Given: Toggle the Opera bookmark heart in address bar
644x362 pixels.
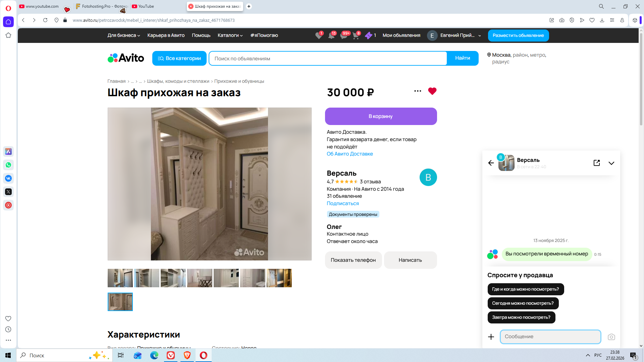Looking at the screenshot, I should click(592, 20).
